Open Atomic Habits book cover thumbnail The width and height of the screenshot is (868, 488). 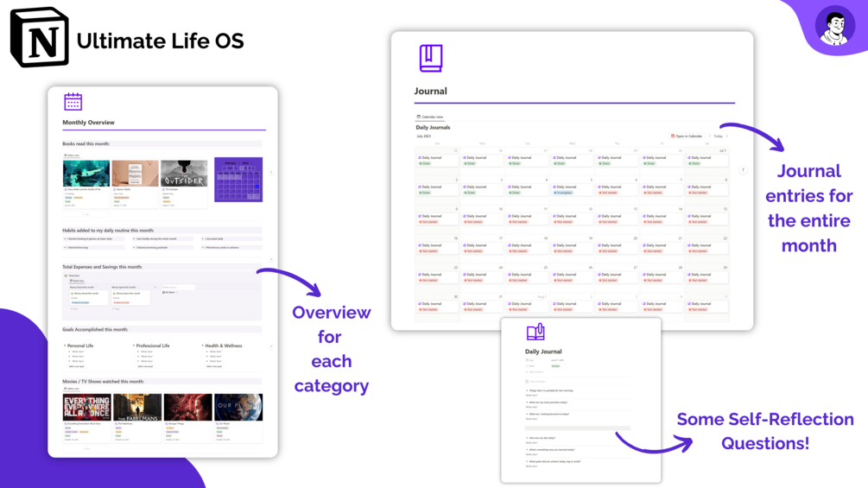point(135,174)
